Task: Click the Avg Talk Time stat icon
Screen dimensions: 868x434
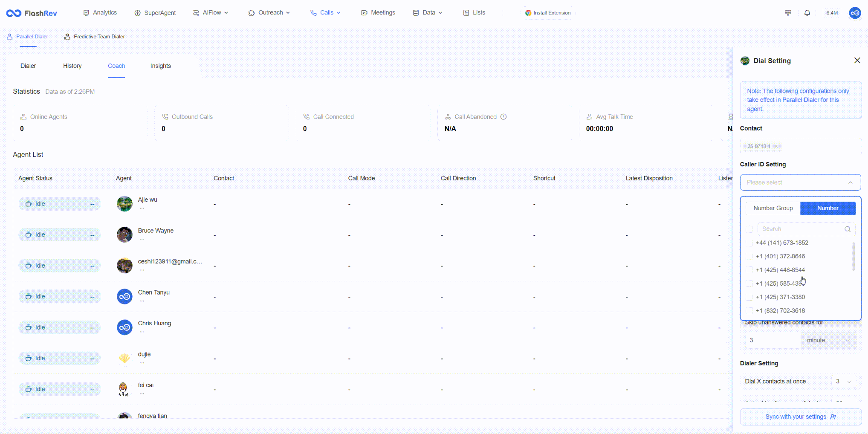Action: tap(589, 117)
